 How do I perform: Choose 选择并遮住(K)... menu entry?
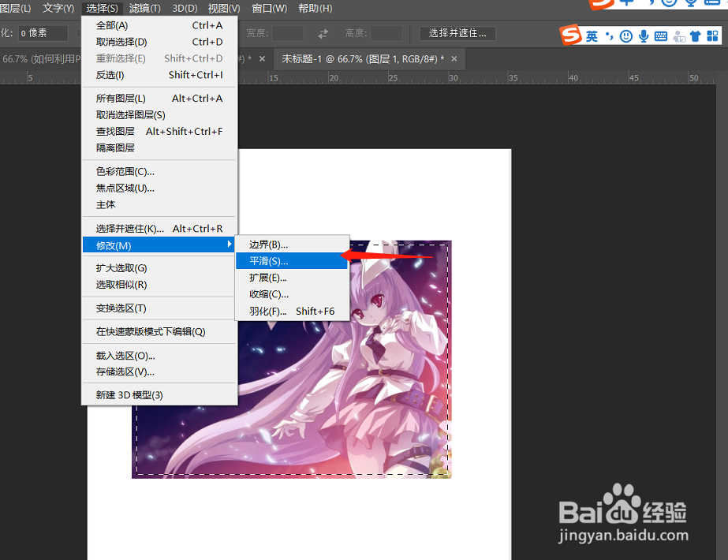click(x=159, y=229)
